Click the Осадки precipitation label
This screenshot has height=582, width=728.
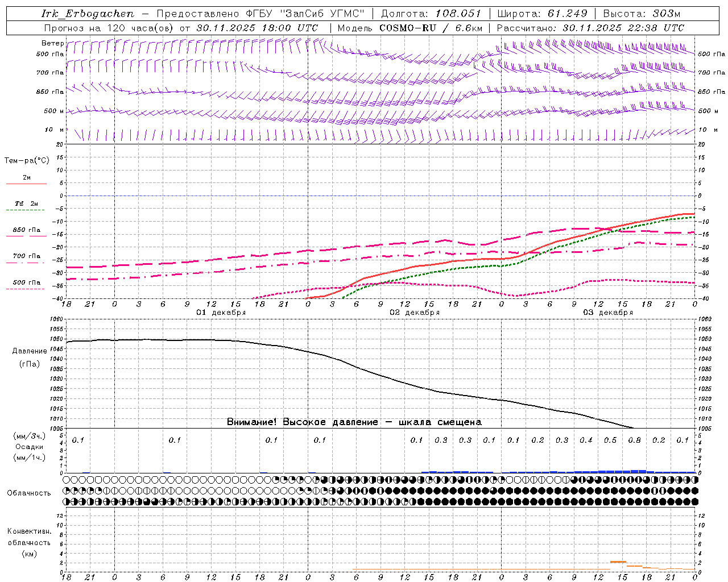click(x=29, y=447)
